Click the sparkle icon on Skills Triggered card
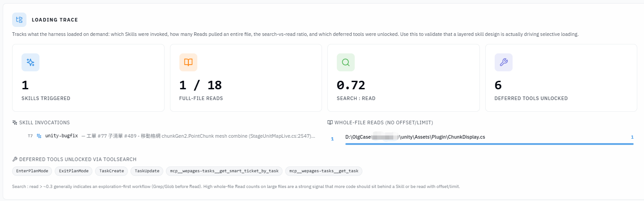The height and width of the screenshot is (201, 644). 30,62
